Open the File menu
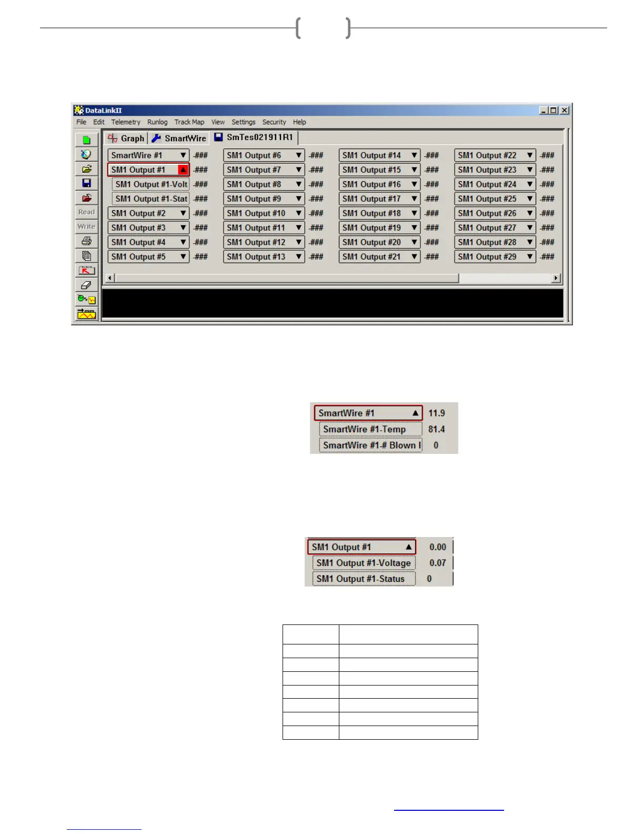 [81, 122]
